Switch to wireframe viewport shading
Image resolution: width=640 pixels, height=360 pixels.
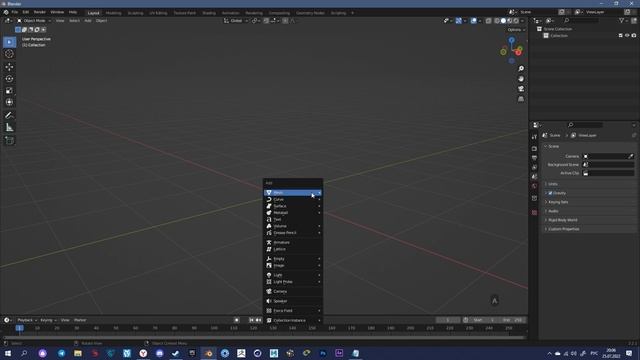click(497, 21)
